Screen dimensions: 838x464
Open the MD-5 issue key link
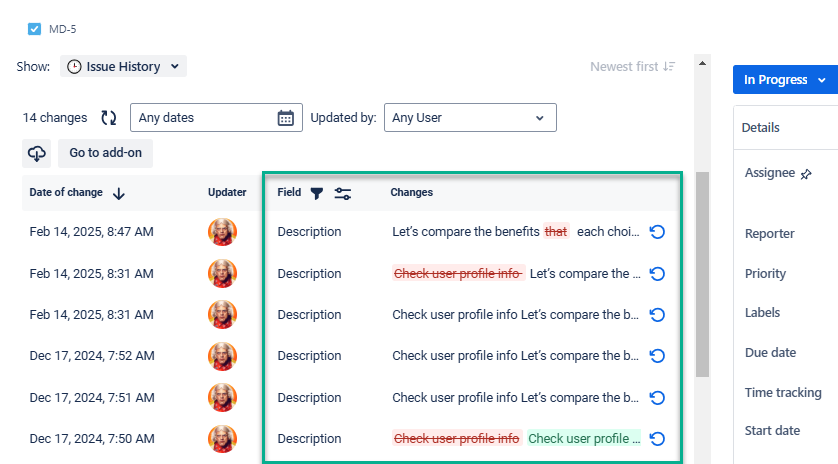click(63, 29)
